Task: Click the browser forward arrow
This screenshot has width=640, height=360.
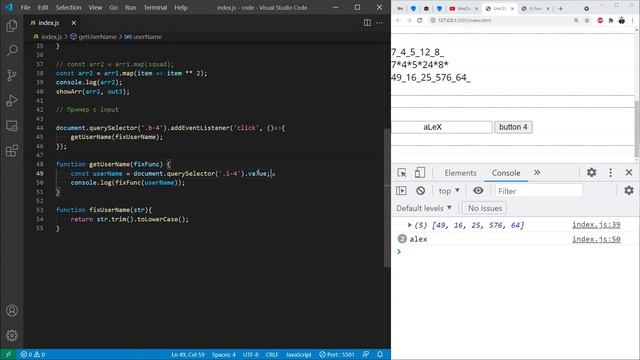Action: pyautogui.click(x=409, y=20)
